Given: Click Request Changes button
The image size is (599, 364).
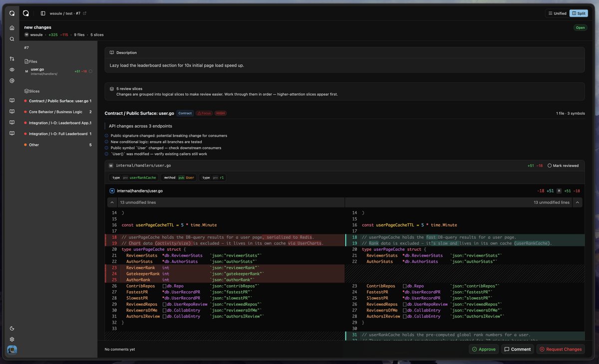Looking at the screenshot, I should (561, 349).
